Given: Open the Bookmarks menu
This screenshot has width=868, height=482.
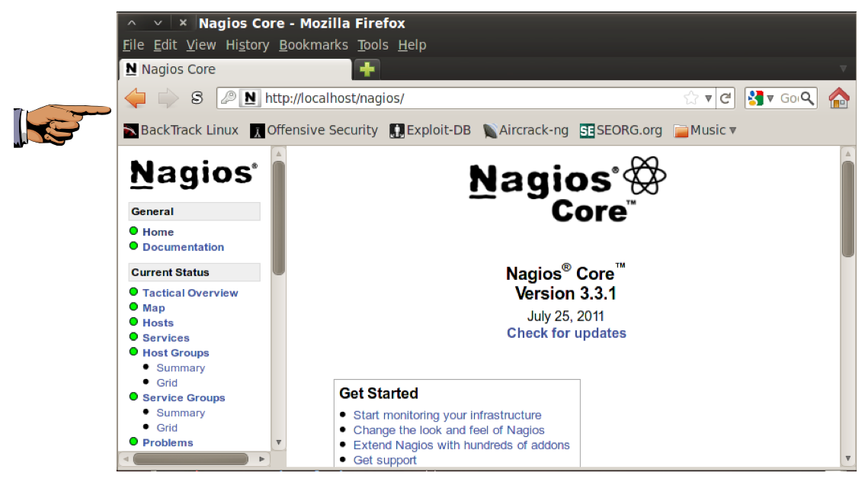Looking at the screenshot, I should (x=313, y=45).
